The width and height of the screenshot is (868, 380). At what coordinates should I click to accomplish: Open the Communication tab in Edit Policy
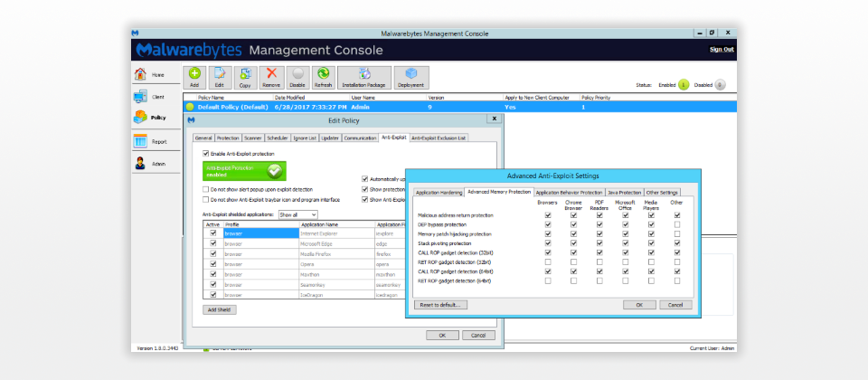tap(361, 138)
